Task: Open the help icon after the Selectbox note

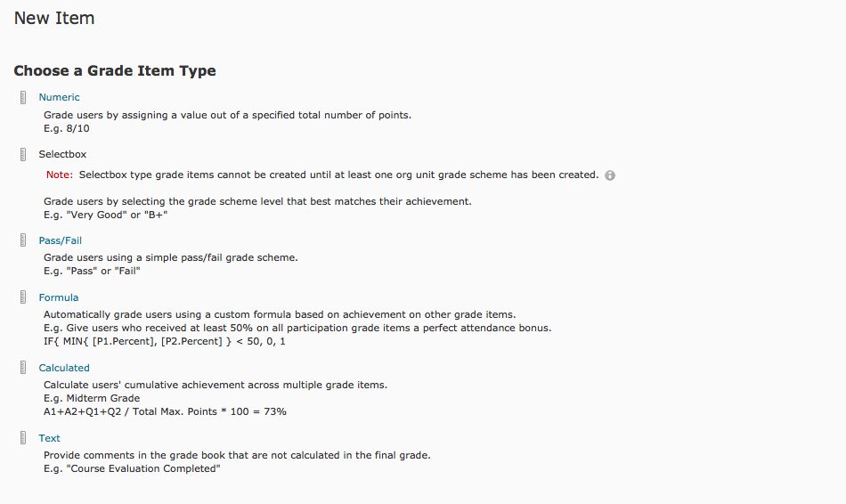Action: pyautogui.click(x=610, y=175)
